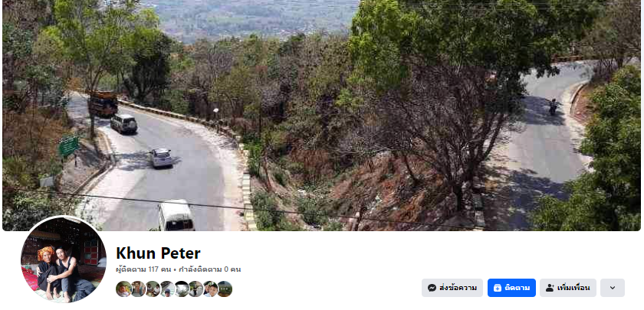Open the กำลังติดตาม 0 คน following link

coord(210,269)
